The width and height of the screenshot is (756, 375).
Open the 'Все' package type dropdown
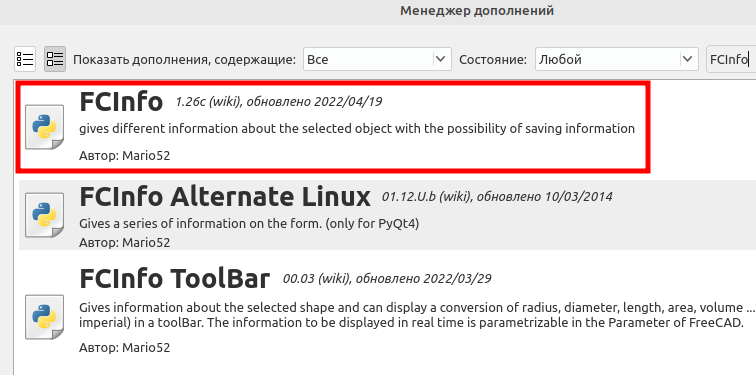[x=378, y=59]
